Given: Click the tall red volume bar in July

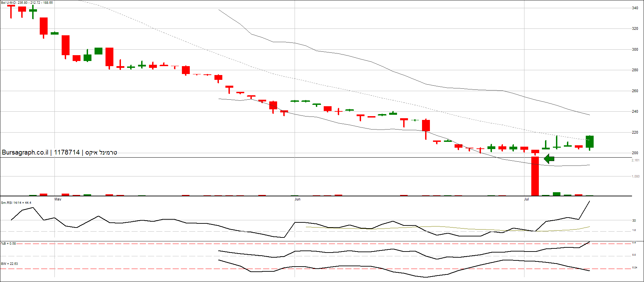Looking at the screenshot, I should coord(535,176).
